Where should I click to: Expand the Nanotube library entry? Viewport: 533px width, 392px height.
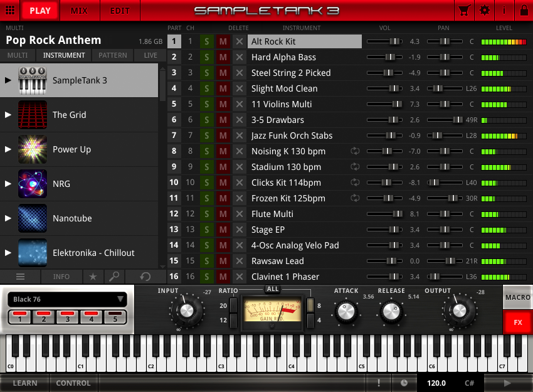pyautogui.click(x=8, y=218)
